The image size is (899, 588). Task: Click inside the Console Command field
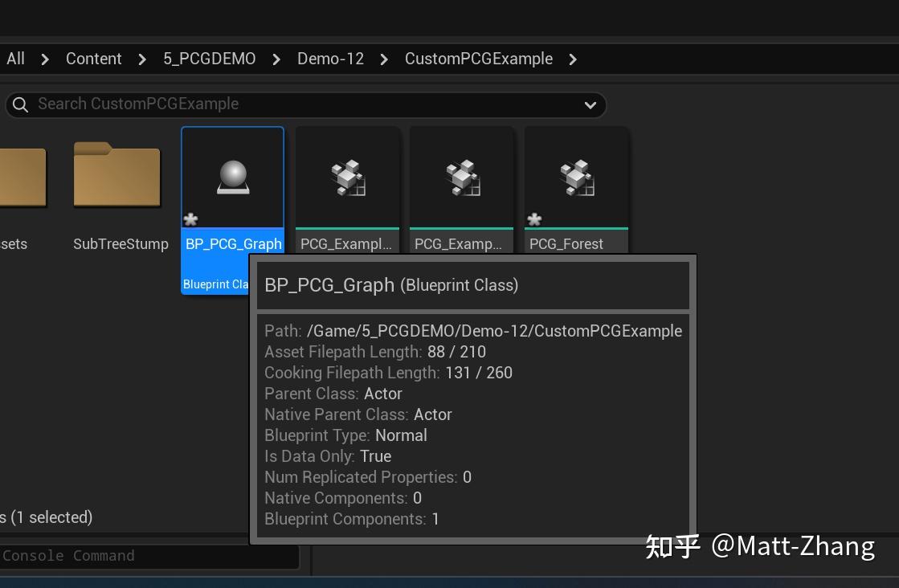coord(145,555)
